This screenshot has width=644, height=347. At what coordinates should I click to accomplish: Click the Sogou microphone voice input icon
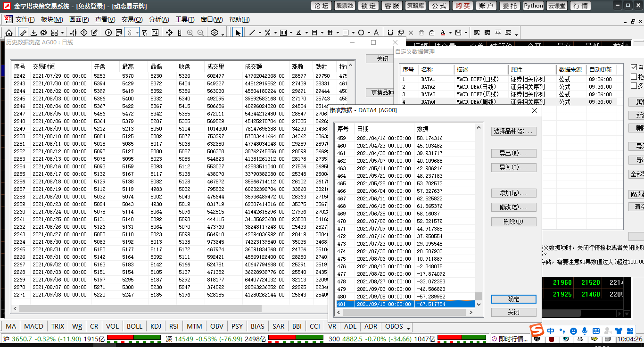pos(585,331)
